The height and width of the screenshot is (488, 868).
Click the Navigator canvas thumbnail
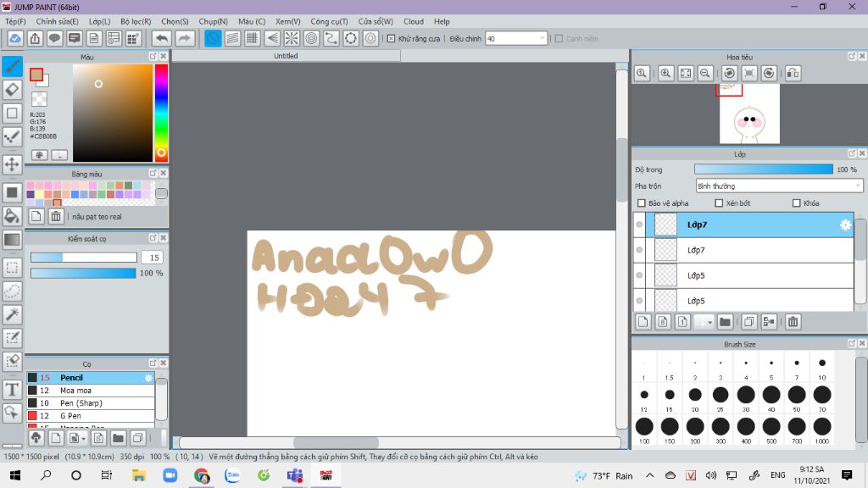pyautogui.click(x=749, y=114)
